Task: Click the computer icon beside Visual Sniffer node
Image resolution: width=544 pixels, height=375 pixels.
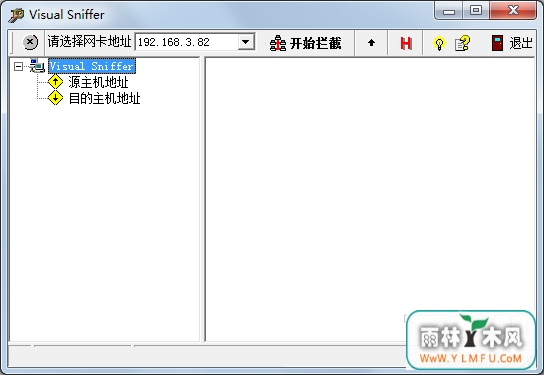Action: 37,66
